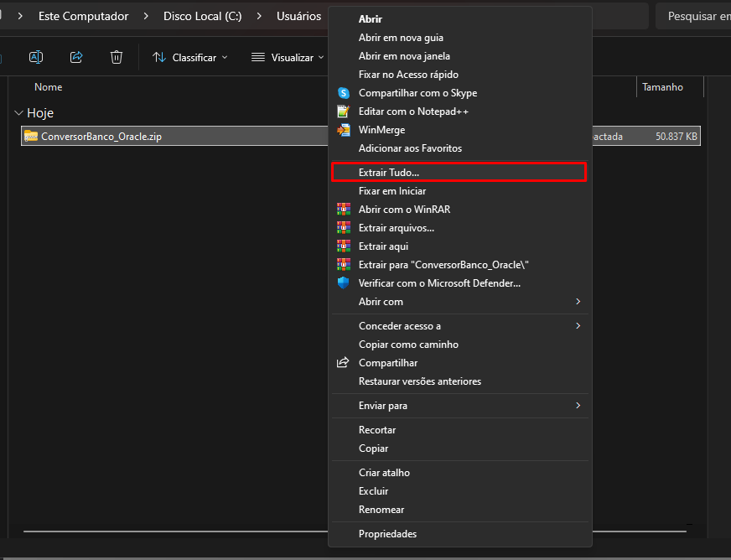731x560 pixels.
Task: Choose Abrir com o WinRAR
Action: 404,210
